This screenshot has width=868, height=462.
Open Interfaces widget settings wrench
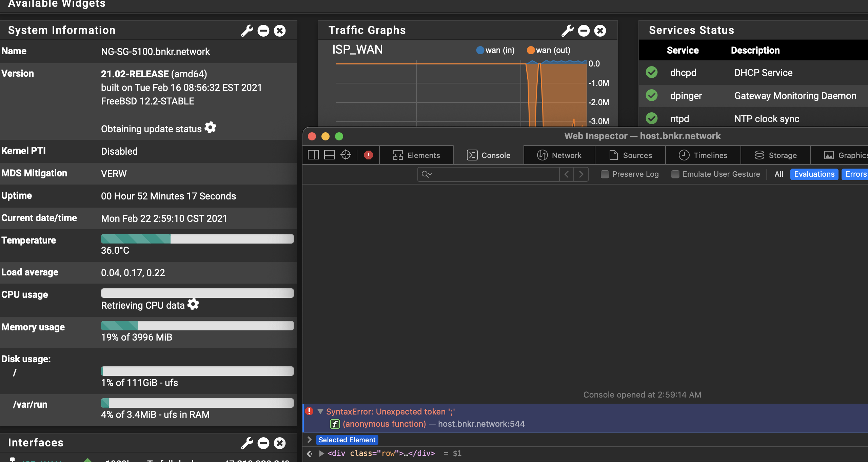pyautogui.click(x=247, y=443)
